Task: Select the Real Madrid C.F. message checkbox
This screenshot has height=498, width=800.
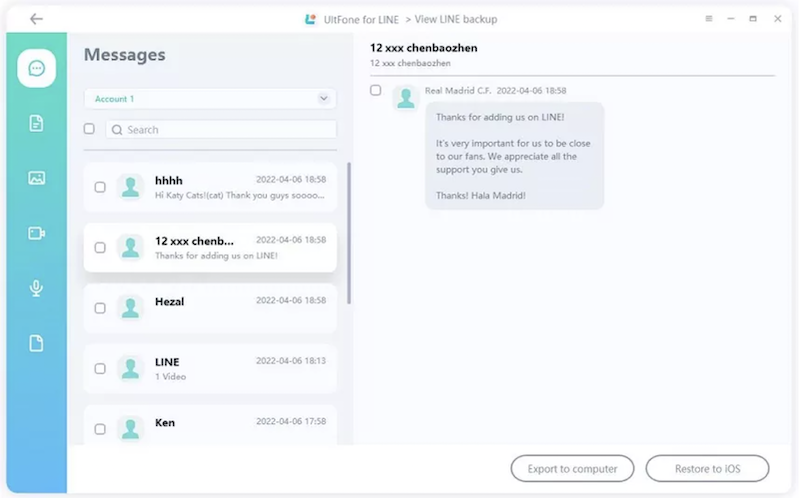Action: [x=376, y=90]
